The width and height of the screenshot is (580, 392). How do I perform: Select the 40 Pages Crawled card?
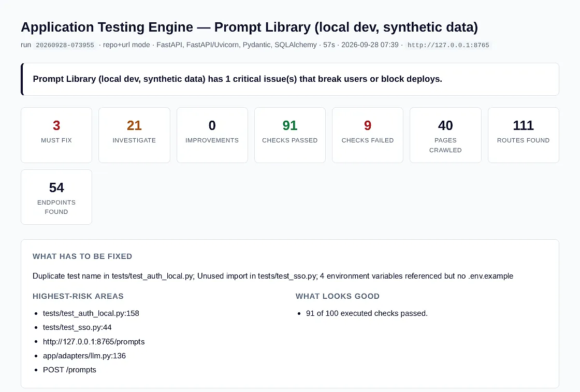tap(445, 135)
